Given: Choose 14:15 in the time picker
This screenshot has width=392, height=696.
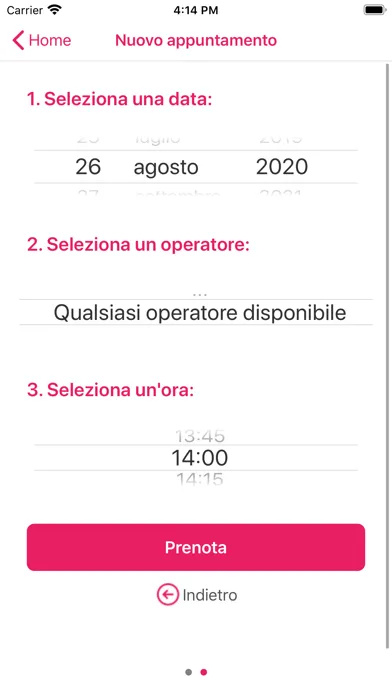Looking at the screenshot, I should pos(200,479).
